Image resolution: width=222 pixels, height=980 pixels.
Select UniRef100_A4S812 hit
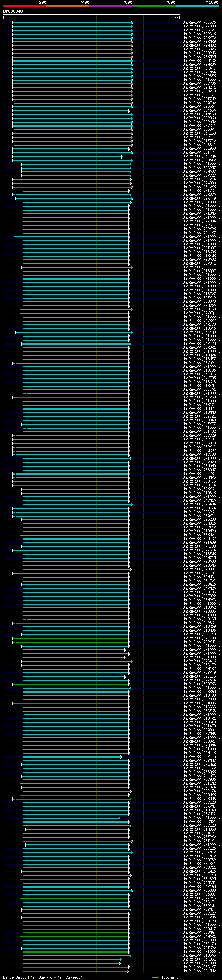[199, 145]
